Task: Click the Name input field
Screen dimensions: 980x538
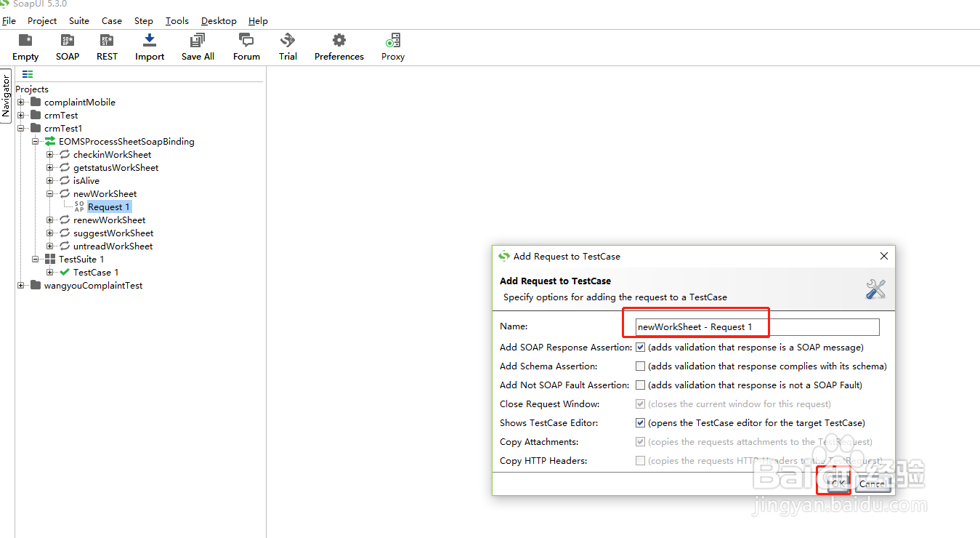Action: coord(757,327)
